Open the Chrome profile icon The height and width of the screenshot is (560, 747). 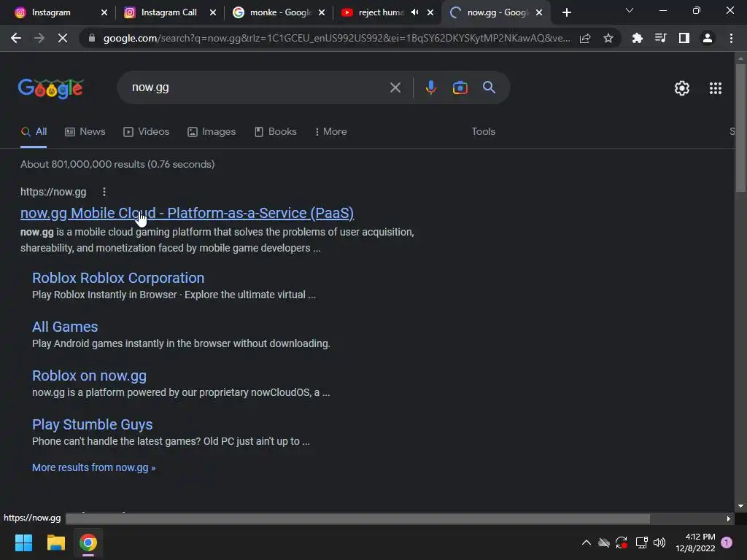pyautogui.click(x=708, y=38)
